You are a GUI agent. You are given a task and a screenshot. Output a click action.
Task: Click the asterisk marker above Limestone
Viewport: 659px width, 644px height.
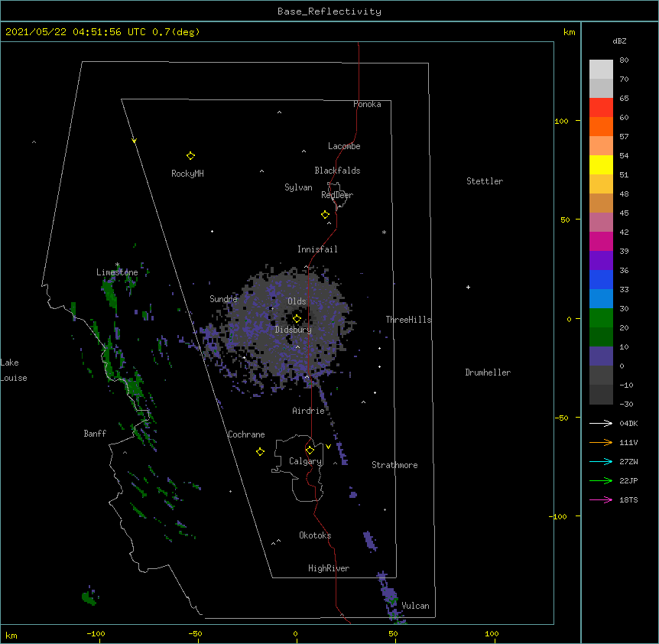coord(117,265)
